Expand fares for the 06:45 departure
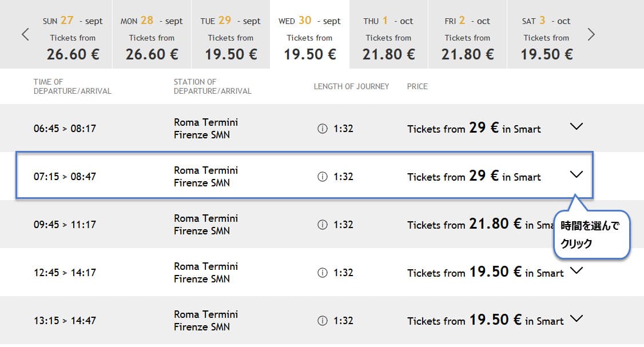Image resolution: width=644 pixels, height=347 pixels. coord(577,126)
